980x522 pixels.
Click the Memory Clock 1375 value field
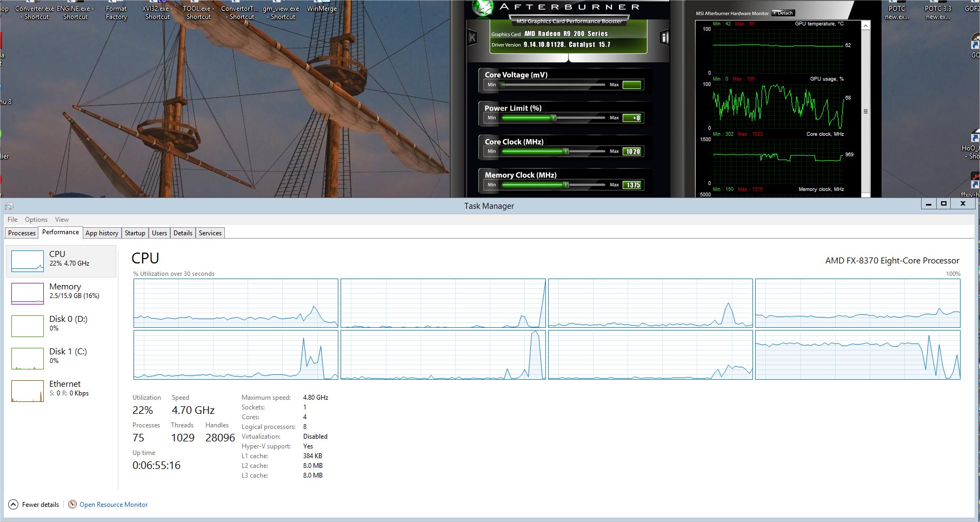(632, 185)
